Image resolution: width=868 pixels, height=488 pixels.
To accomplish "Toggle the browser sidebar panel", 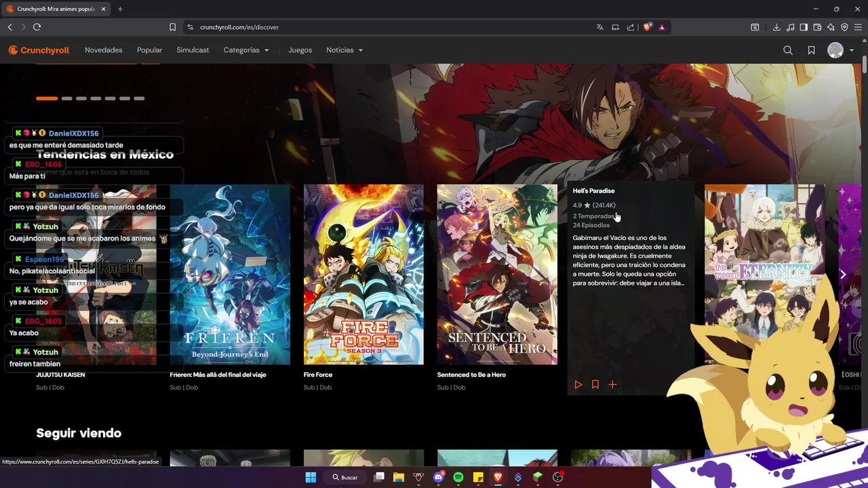I will (804, 27).
